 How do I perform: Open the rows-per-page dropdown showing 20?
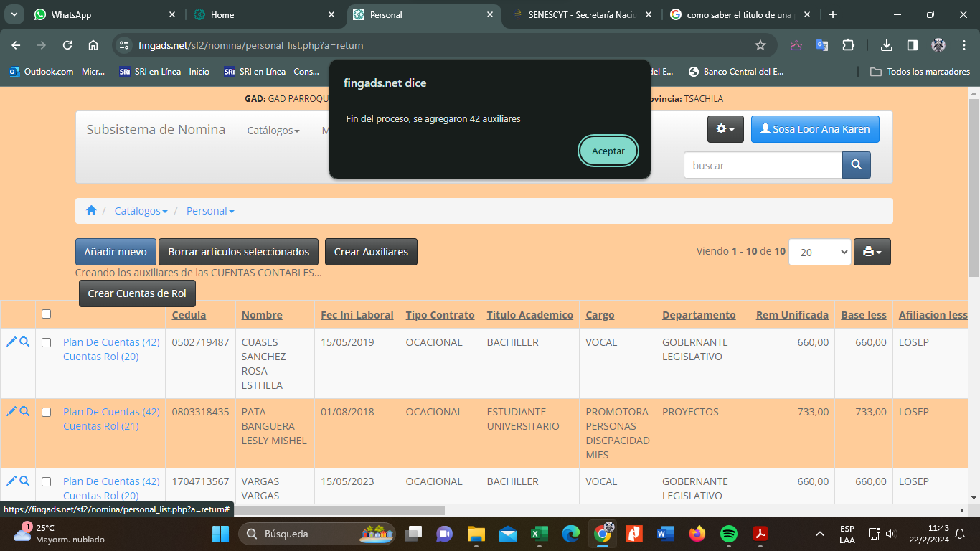tap(819, 252)
